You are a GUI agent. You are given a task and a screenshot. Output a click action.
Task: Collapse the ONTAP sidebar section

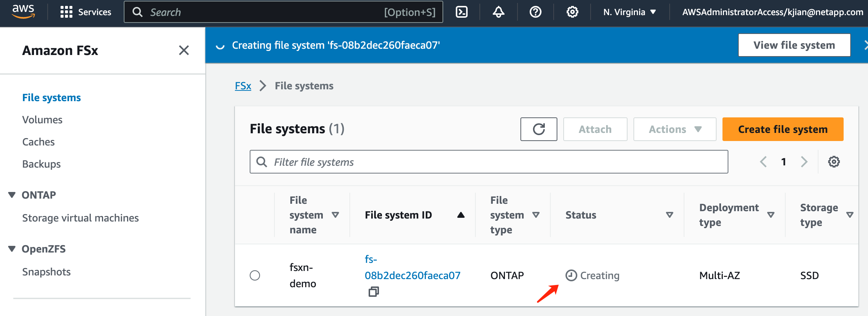[12, 195]
